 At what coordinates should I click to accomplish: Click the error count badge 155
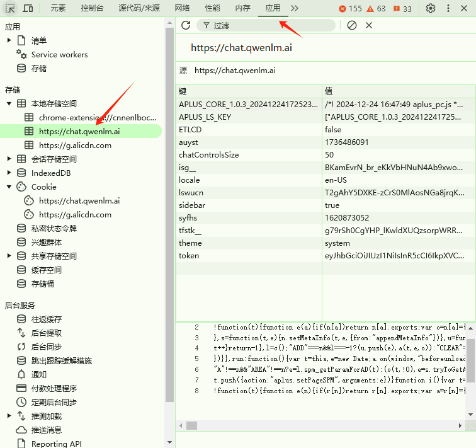pos(350,8)
